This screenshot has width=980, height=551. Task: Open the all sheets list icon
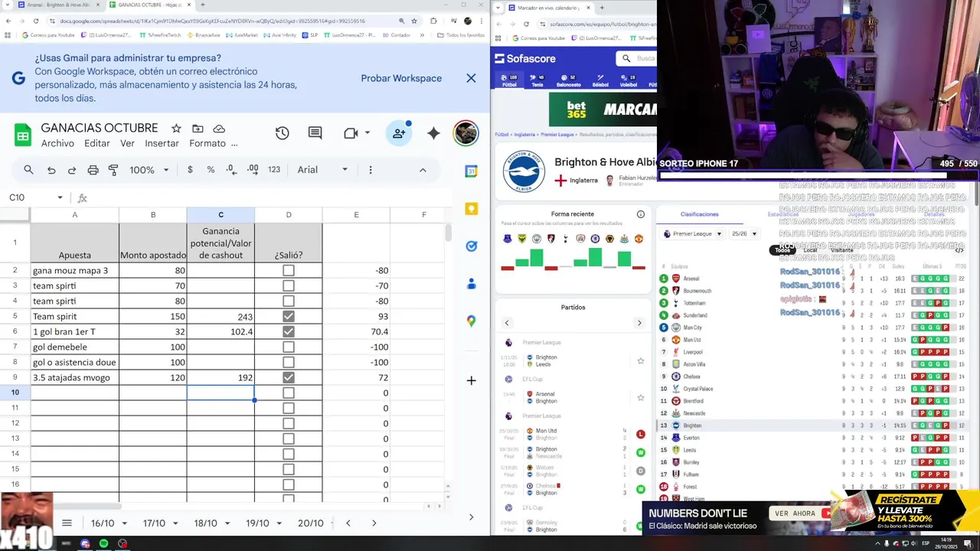[x=67, y=523]
